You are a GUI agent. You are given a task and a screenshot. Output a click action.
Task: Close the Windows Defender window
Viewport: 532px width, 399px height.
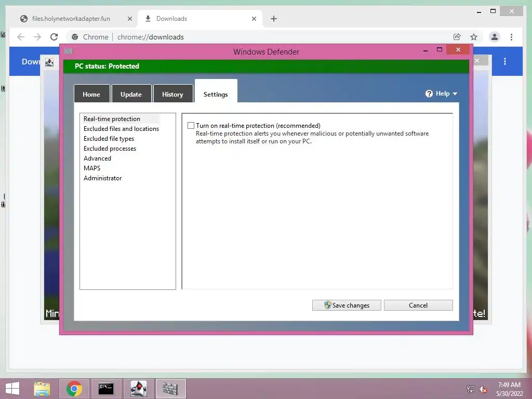(458, 49)
